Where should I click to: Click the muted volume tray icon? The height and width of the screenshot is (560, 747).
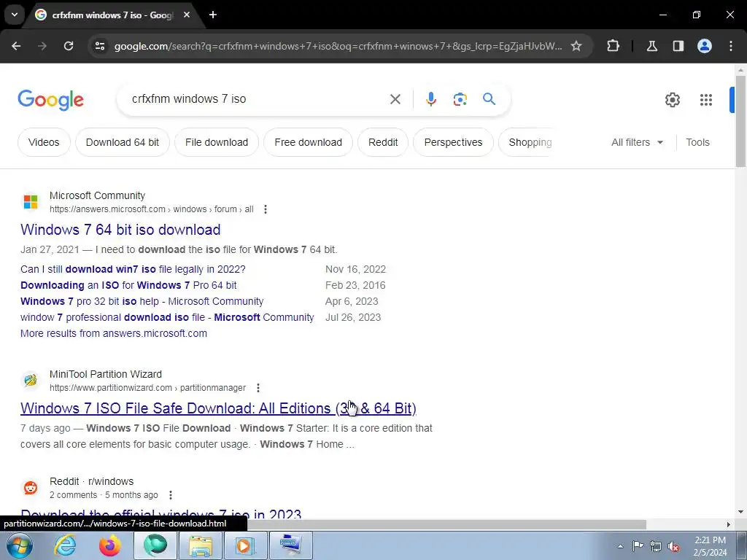673,546
